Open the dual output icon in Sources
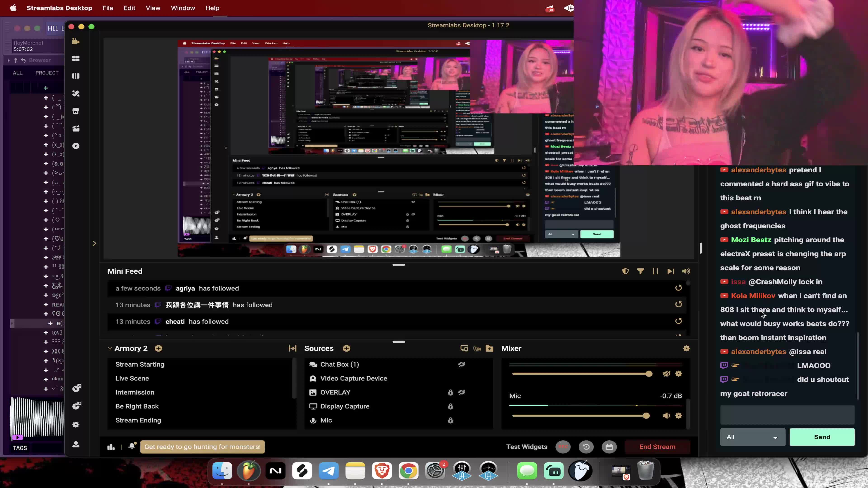The width and height of the screenshot is (868, 488). pos(464,348)
